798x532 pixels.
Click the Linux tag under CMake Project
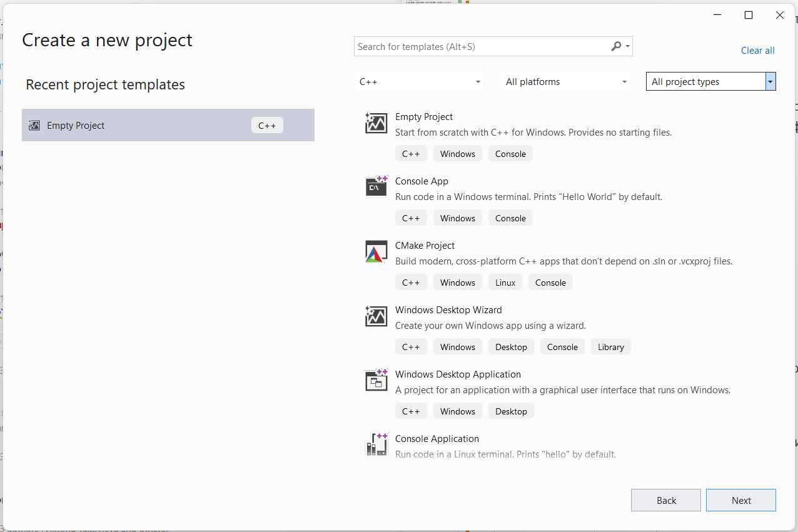pos(505,282)
